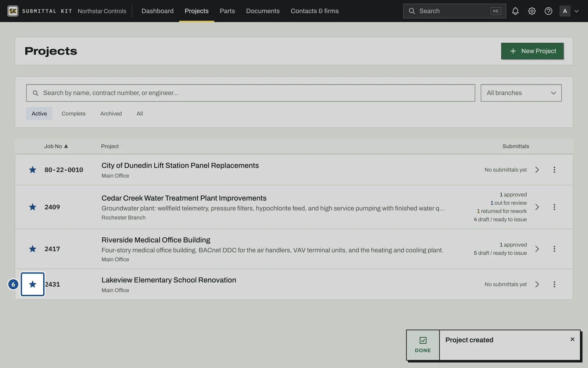Open more options for Riverside Medical
The width and height of the screenshot is (588, 368).
554,249
